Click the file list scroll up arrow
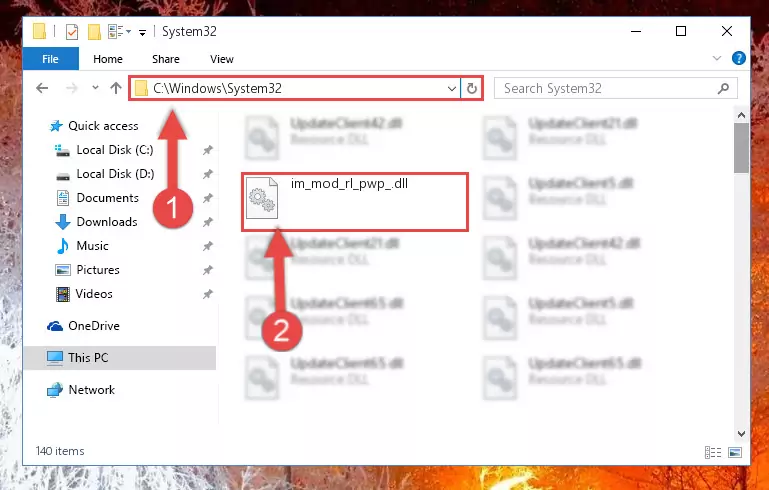 [x=742, y=116]
